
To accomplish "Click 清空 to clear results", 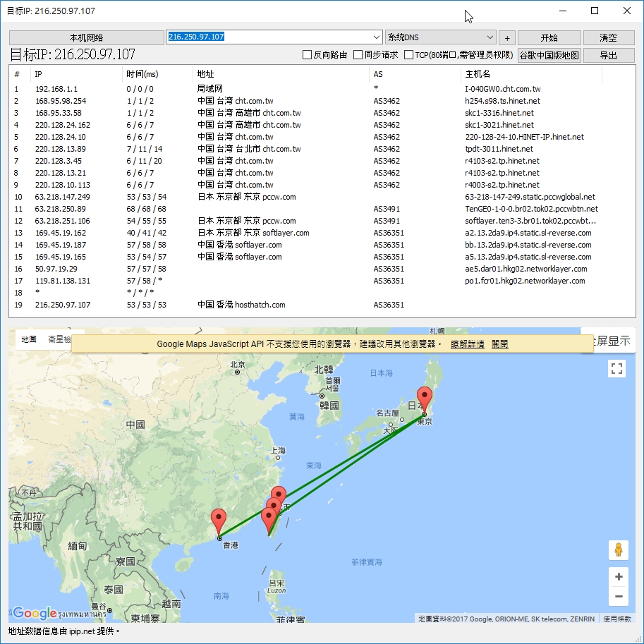I will point(608,38).
